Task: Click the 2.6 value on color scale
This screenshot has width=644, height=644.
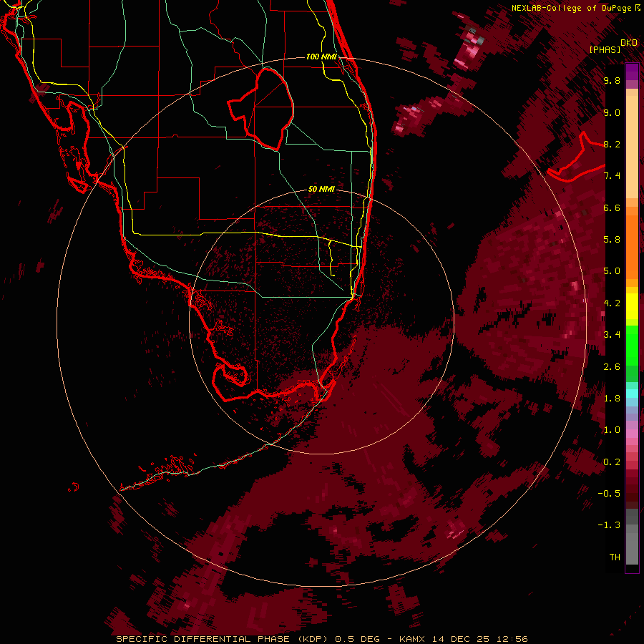Action: (x=612, y=367)
